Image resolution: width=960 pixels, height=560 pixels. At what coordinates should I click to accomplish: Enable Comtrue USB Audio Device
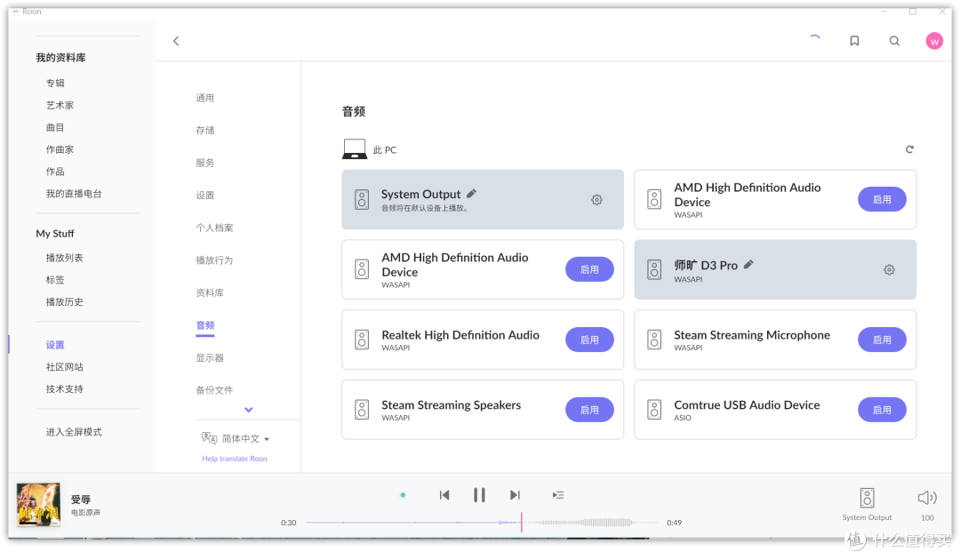882,410
